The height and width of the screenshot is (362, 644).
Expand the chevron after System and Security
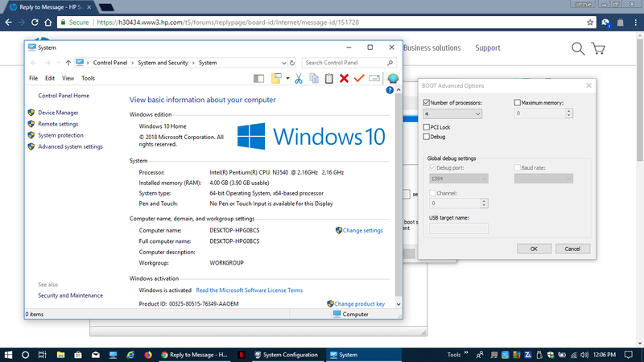[x=193, y=63]
